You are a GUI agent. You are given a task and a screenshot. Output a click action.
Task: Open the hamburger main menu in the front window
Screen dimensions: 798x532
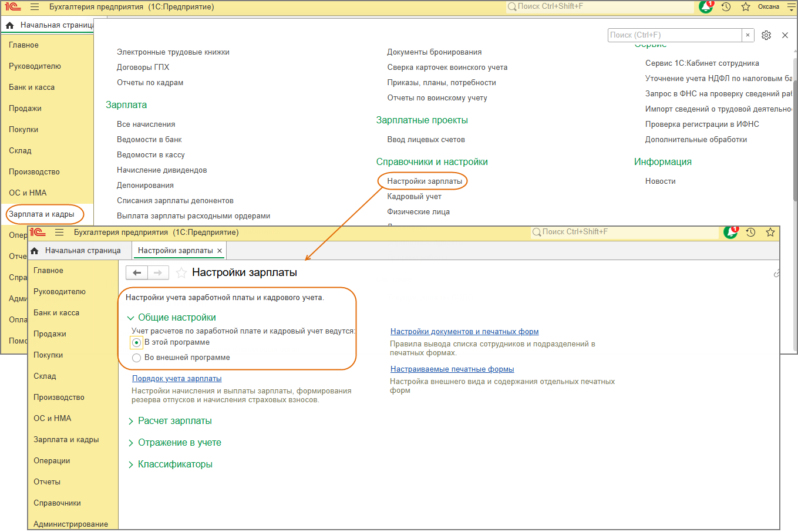[59, 233]
